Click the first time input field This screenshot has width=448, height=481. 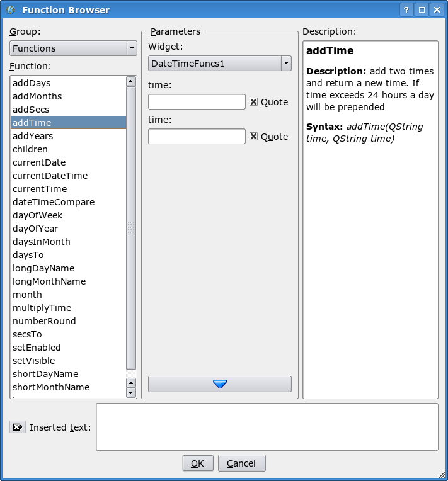click(x=197, y=101)
